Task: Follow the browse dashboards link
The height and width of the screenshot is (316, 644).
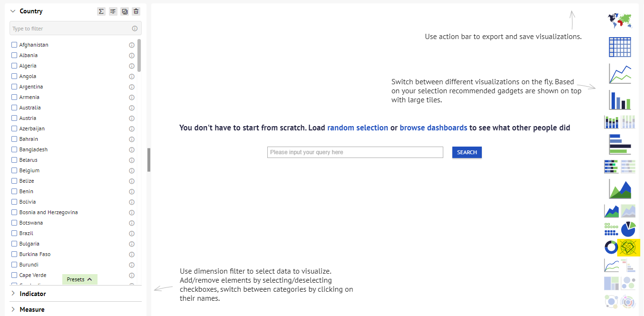Action: [x=433, y=128]
